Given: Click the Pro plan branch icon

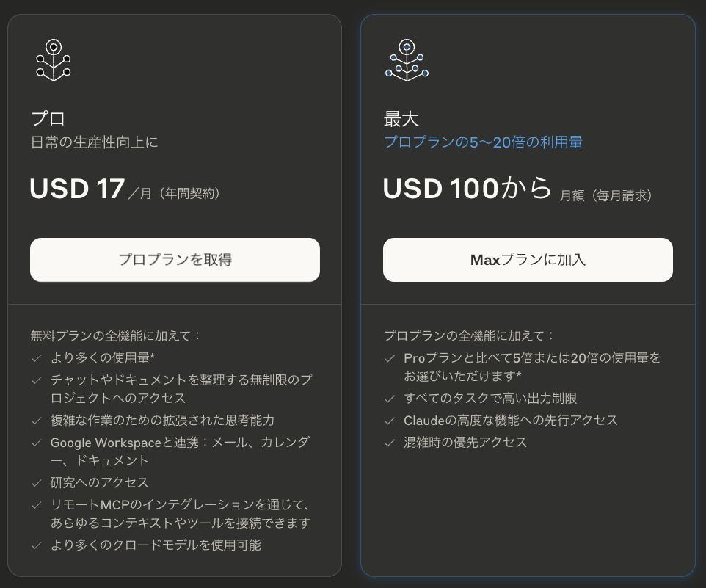Looking at the screenshot, I should [54, 60].
